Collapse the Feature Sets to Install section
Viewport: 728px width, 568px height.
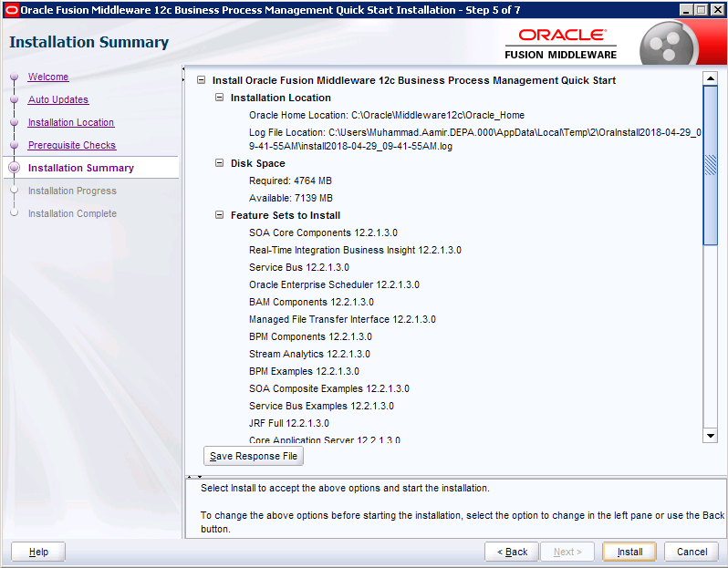pyautogui.click(x=219, y=215)
